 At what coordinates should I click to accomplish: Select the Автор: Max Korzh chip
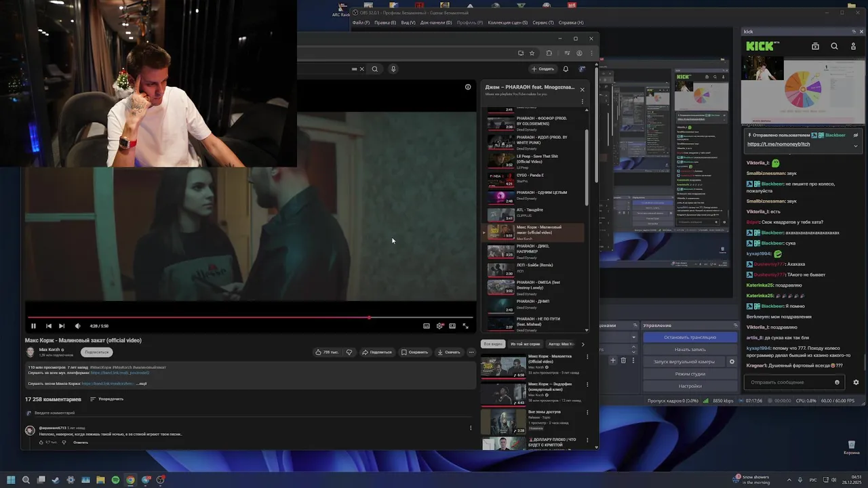click(x=561, y=344)
